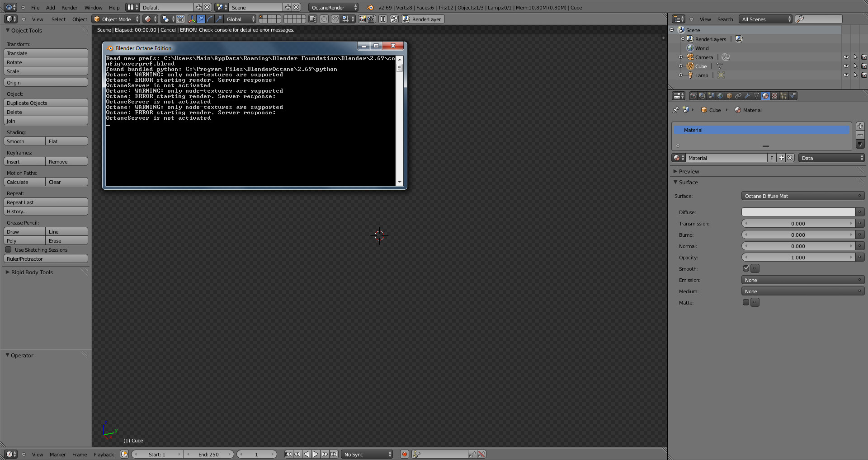868x460 pixels.
Task: Click the Repeat Last button
Action: (x=46, y=202)
